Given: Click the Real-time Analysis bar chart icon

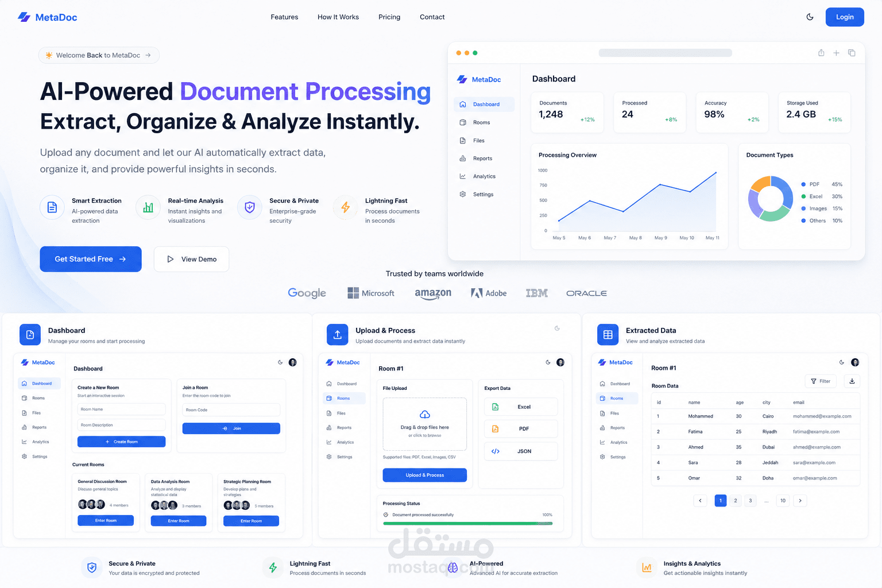Looking at the screenshot, I should 148,207.
